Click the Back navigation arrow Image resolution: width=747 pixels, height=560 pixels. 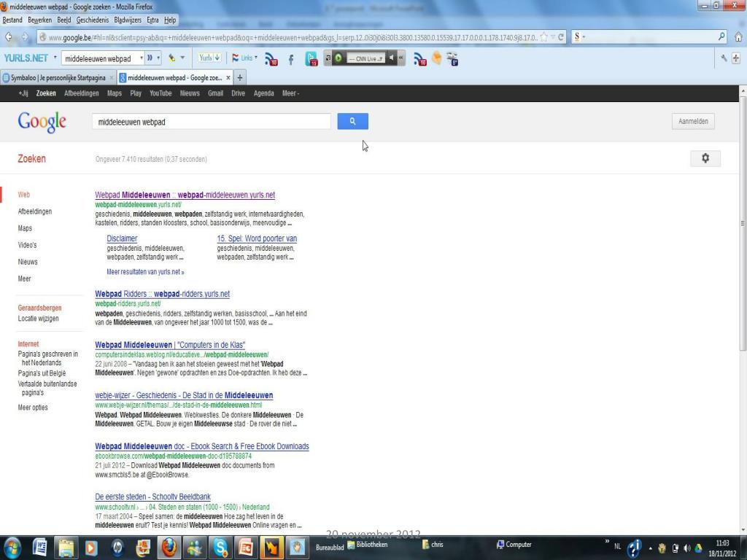[9, 37]
